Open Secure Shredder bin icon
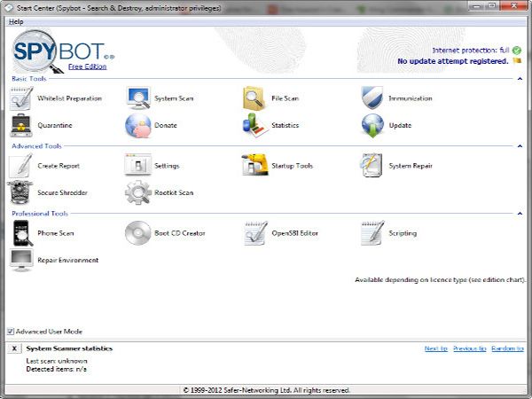This screenshot has height=399, width=532. coord(20,192)
